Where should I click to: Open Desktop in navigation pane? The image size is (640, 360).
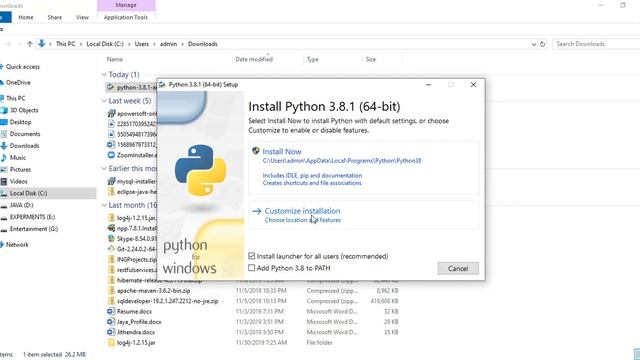click(x=20, y=122)
